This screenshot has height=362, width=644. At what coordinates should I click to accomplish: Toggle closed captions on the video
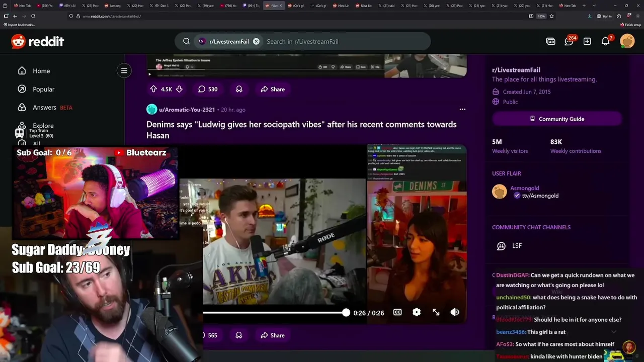[397, 312]
